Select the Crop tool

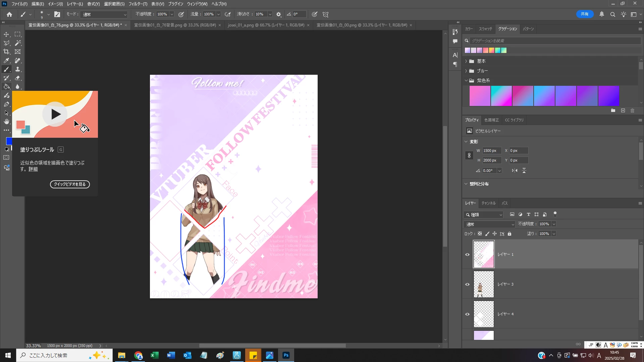coord(6,52)
